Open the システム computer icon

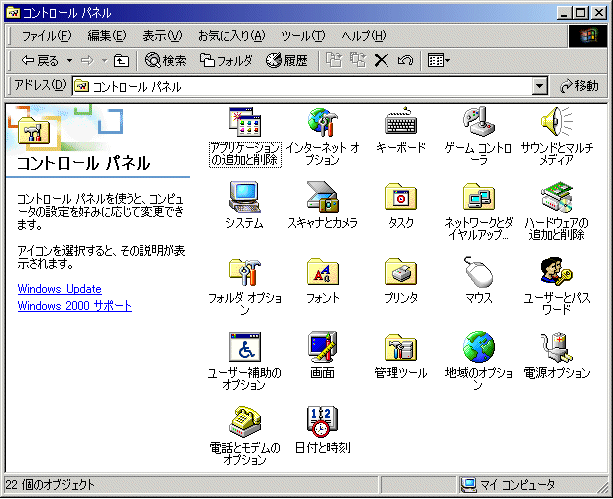tap(245, 197)
